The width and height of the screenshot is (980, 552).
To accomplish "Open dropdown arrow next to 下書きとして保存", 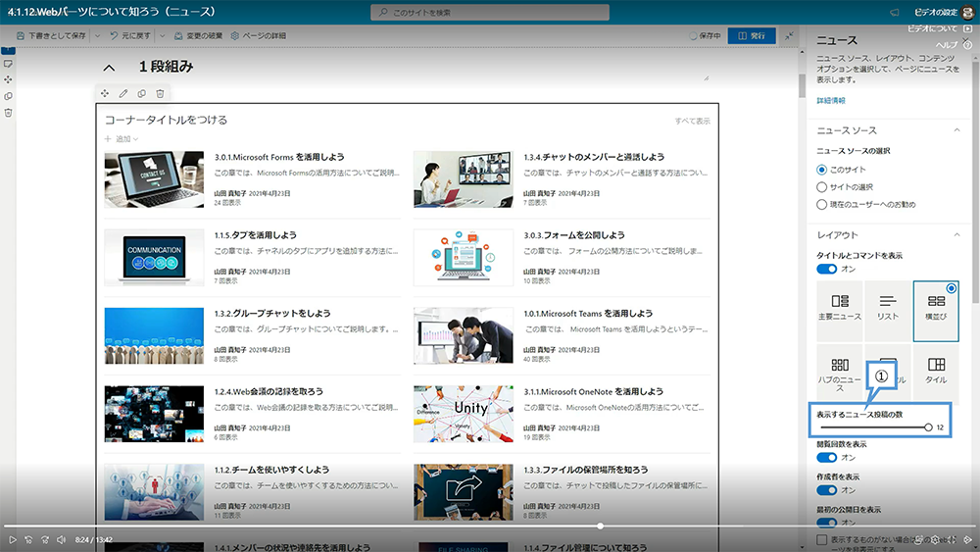I will (97, 35).
